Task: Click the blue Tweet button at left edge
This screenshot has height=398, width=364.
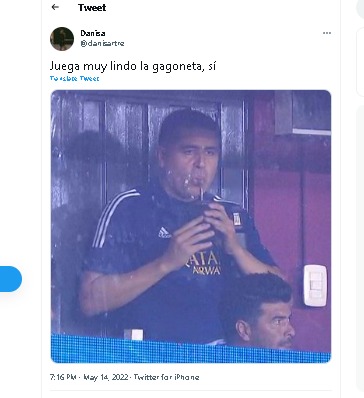Action: pyautogui.click(x=11, y=279)
